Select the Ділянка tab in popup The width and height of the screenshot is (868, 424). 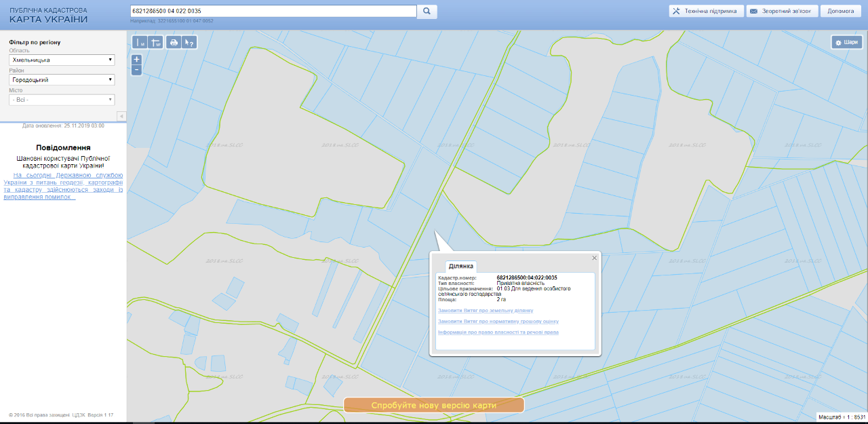[x=461, y=266]
